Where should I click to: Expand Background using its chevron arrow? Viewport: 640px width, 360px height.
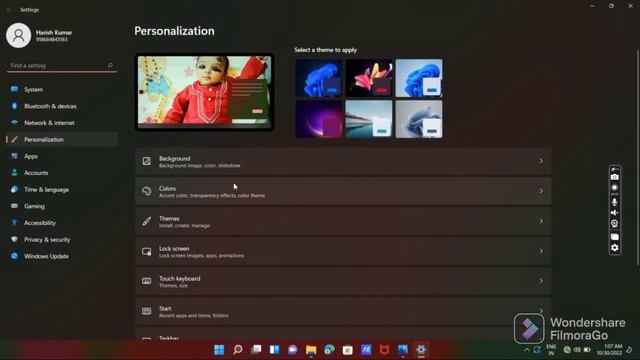point(541,161)
